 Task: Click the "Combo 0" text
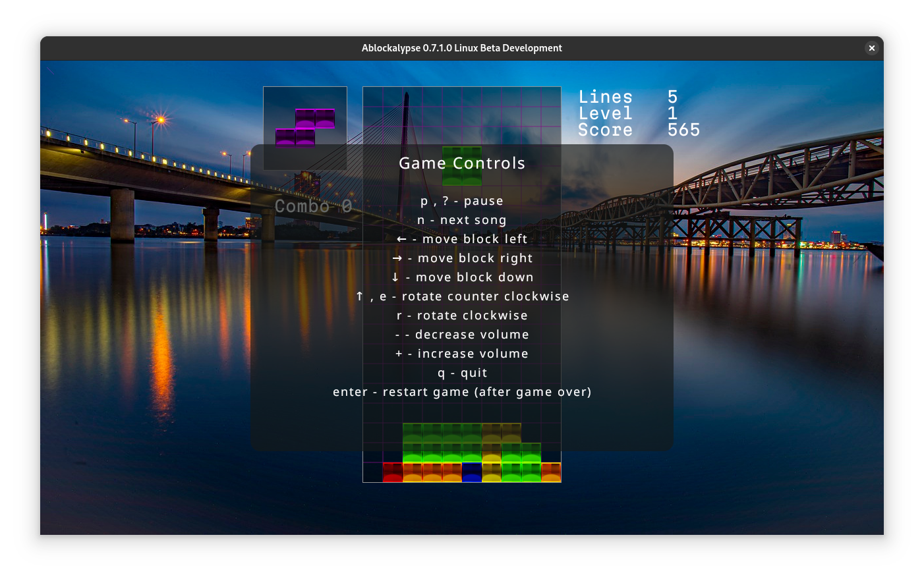314,207
